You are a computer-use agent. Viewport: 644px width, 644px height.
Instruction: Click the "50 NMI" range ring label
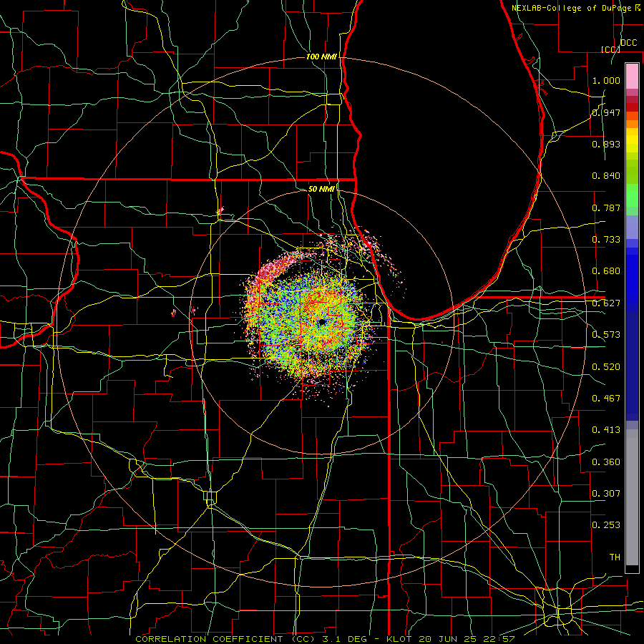click(321, 189)
